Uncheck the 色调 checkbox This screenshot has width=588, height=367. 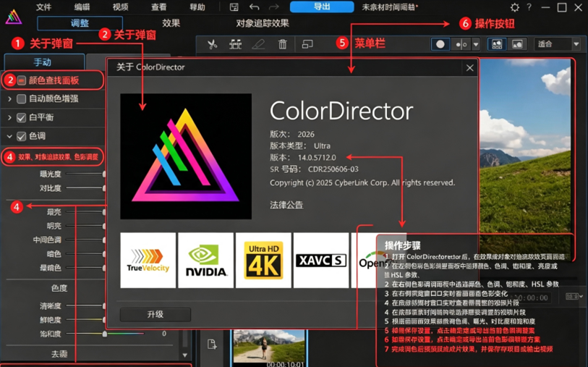[x=22, y=136]
